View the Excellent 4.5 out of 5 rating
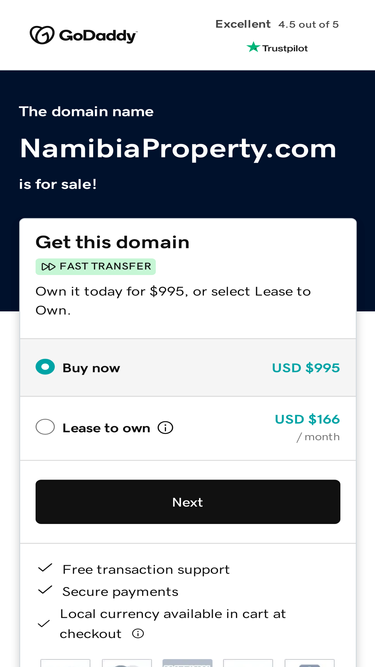Image resolution: width=375 pixels, height=667 pixels. [277, 24]
